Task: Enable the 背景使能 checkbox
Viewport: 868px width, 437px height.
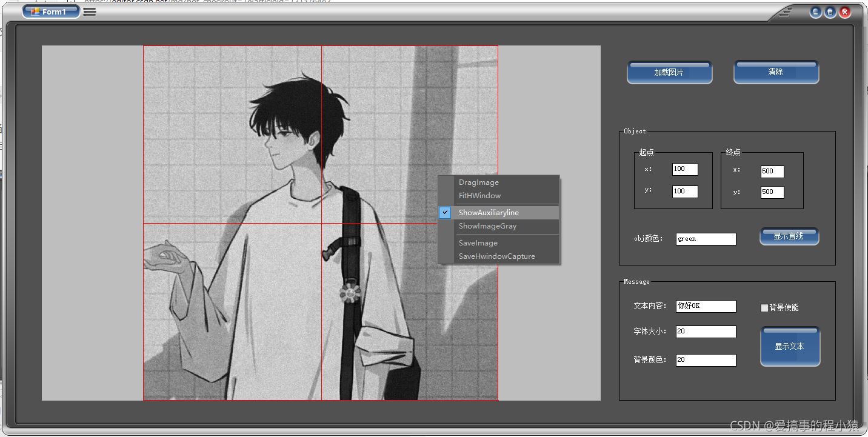Action: point(764,308)
